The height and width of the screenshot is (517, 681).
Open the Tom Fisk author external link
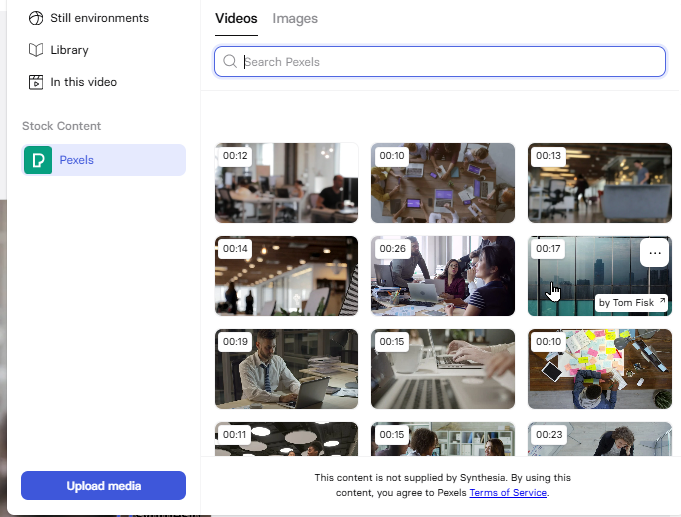point(632,303)
